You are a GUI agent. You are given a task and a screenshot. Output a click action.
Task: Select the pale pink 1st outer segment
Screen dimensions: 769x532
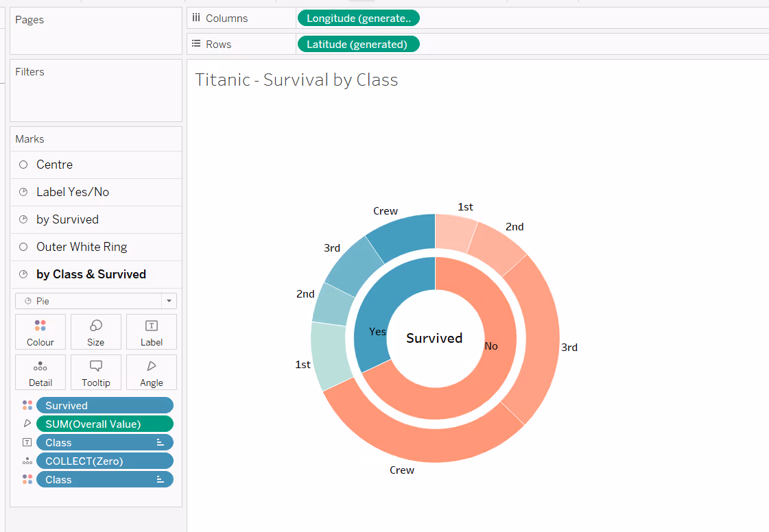(453, 232)
